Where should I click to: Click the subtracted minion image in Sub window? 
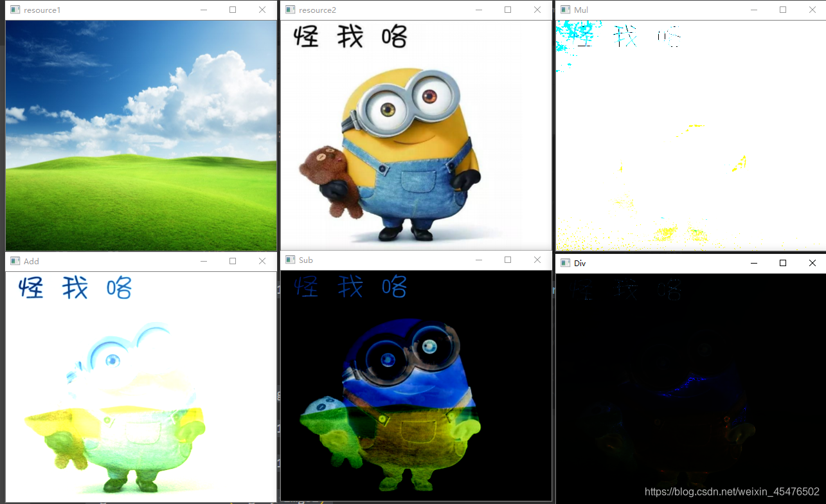coord(416,386)
